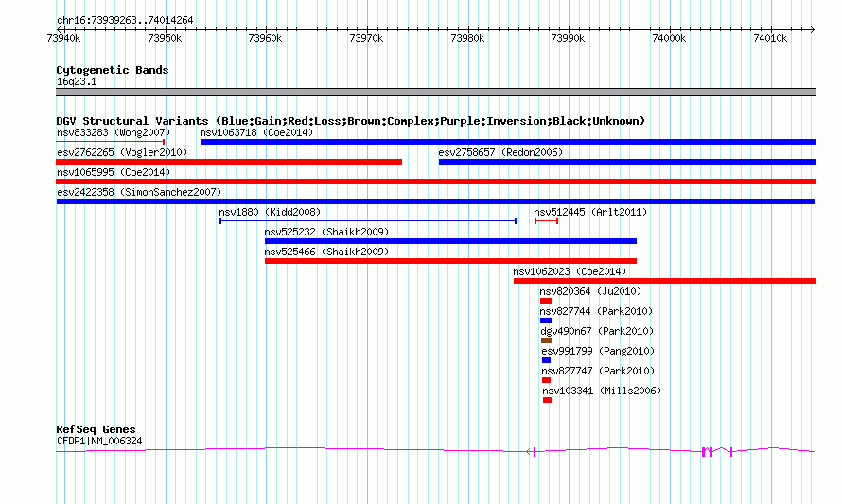This screenshot has height=504, width=842.
Task: Select variant label nsv1062023 (Coe2014)
Action: 570,271
